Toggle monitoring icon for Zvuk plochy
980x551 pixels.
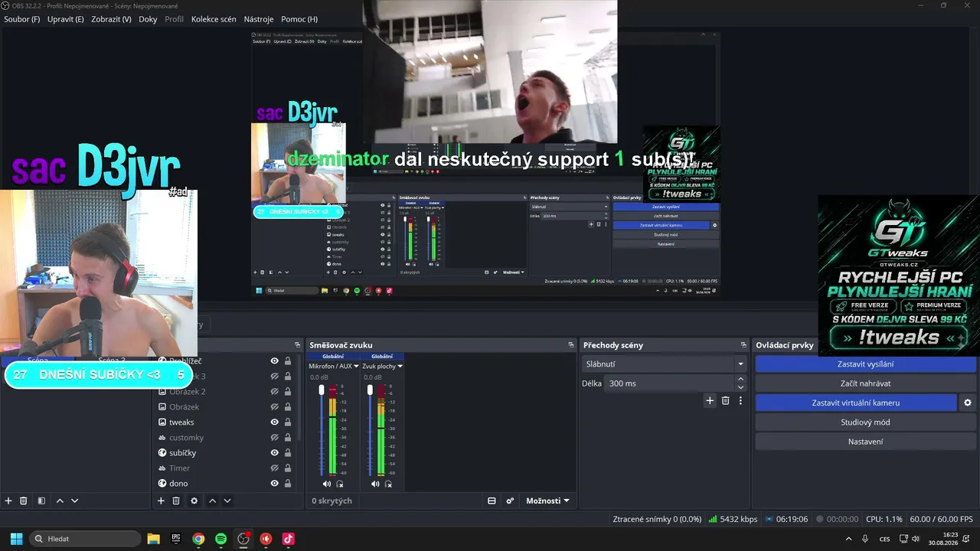point(388,484)
